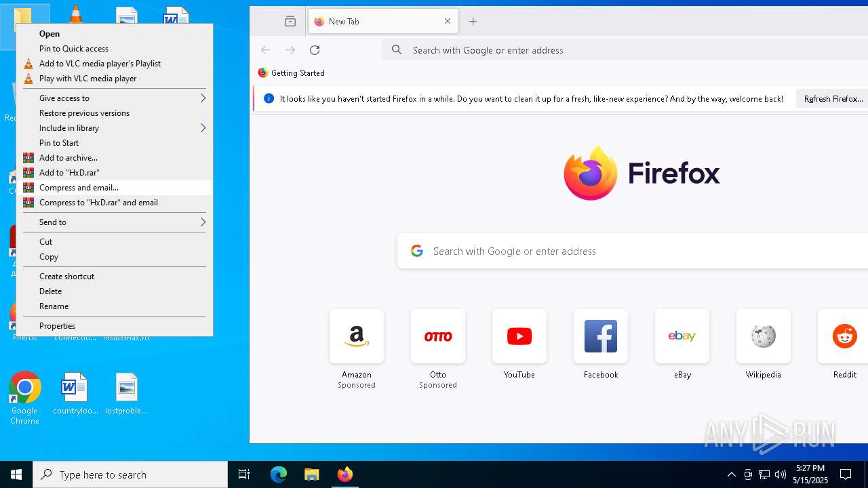868x488 pixels.
Task: Select Pin to Start
Action: 115,143
